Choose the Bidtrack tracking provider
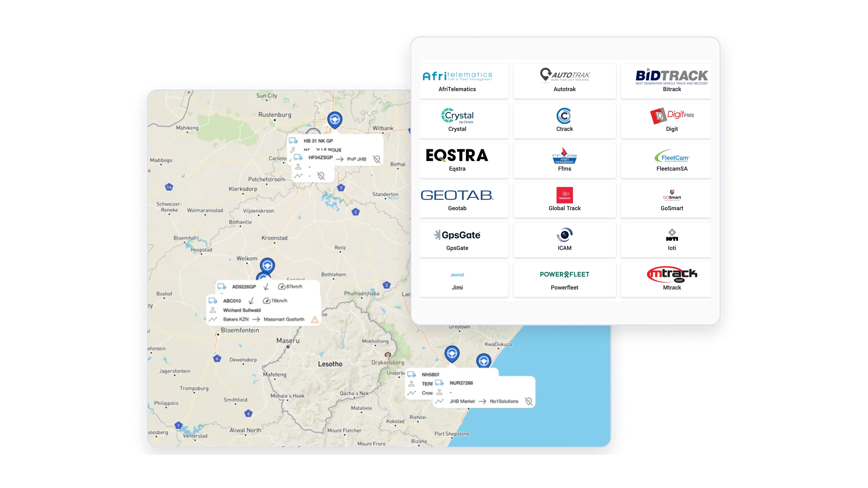 (x=672, y=81)
